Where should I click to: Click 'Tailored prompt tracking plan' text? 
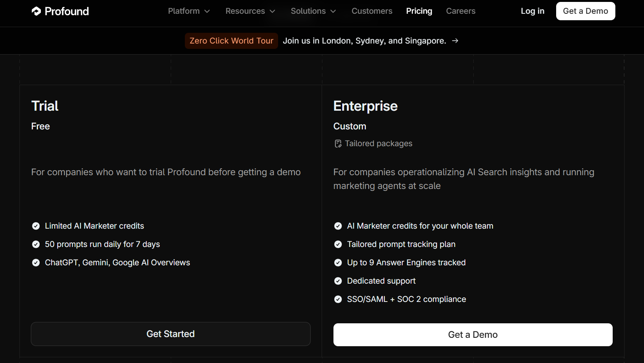(401, 244)
